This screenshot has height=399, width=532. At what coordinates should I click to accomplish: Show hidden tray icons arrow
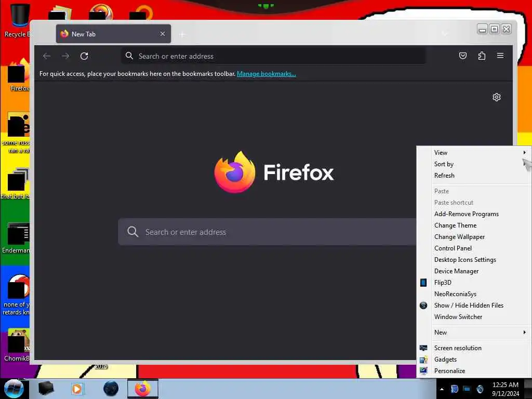[442, 389]
